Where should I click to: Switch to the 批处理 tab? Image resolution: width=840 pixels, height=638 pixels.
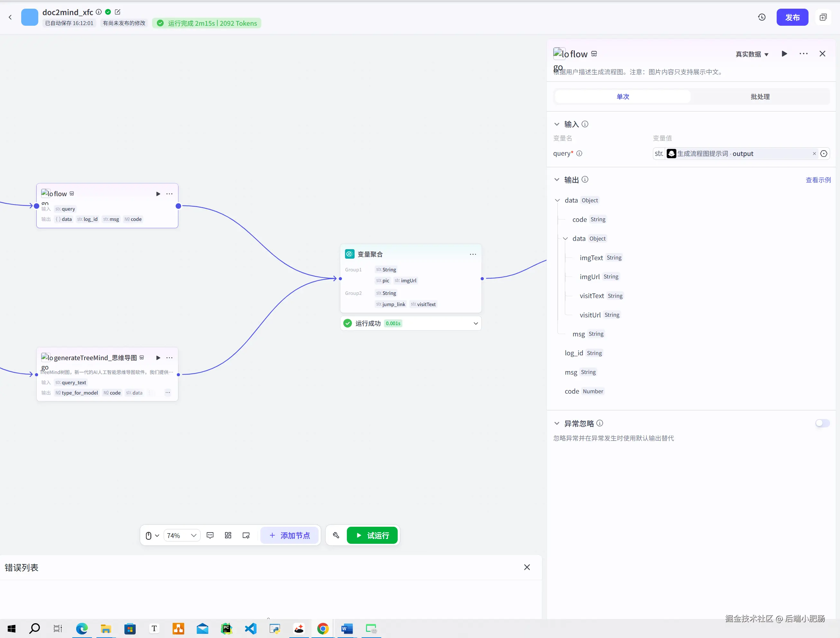pyautogui.click(x=760, y=96)
